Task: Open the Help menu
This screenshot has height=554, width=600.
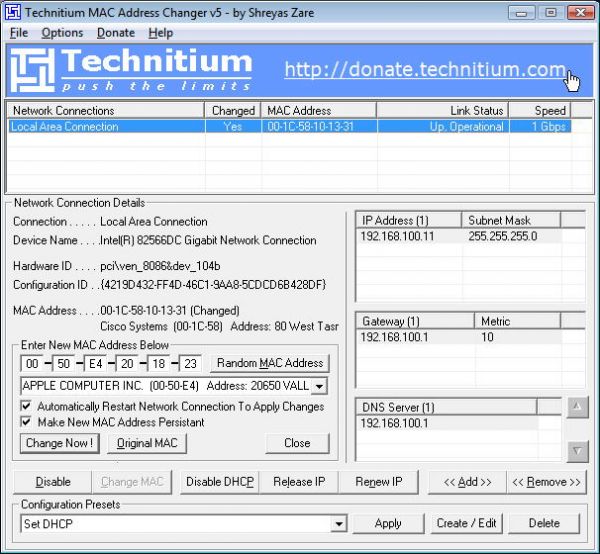Action: pos(161,33)
